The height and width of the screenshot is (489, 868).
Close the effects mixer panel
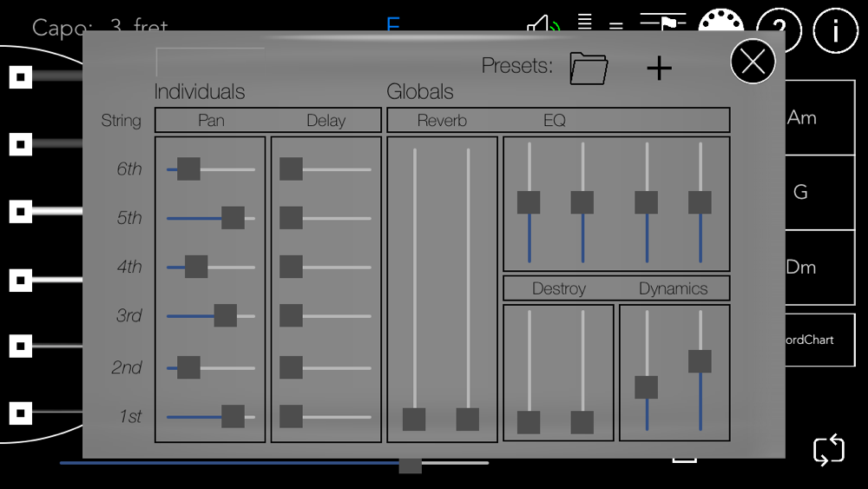pos(753,62)
